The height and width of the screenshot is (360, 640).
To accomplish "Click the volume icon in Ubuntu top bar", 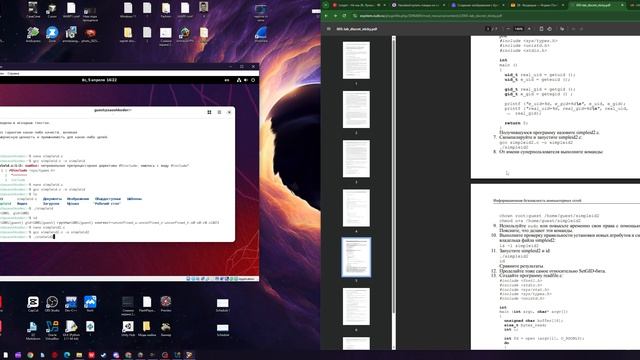I will point(246,80).
